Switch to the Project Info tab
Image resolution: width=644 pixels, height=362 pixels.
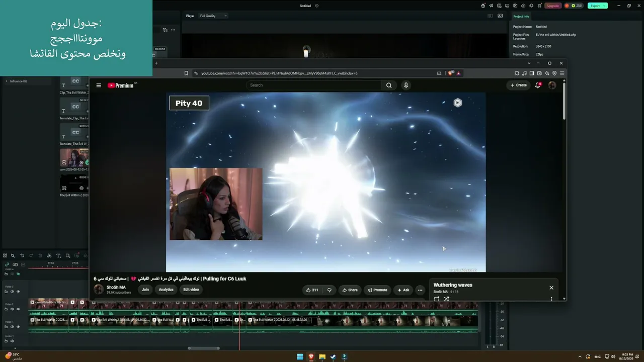point(521,16)
